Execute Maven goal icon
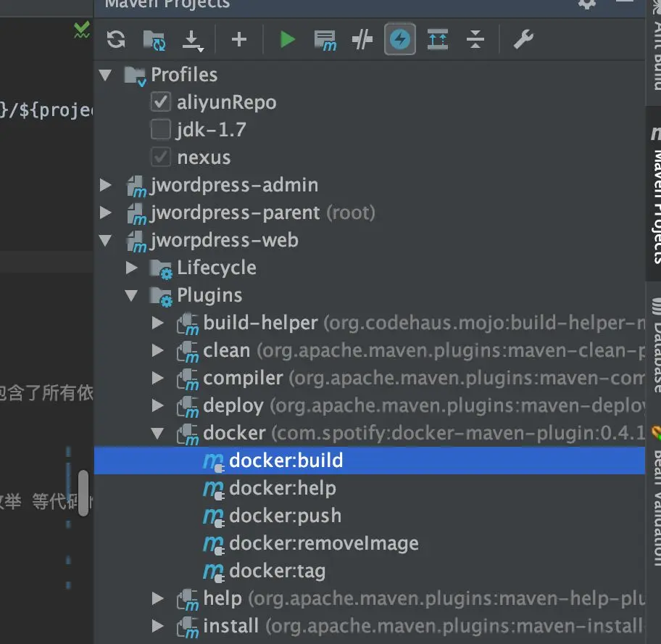Screen dimensions: 661x644 [325, 40]
